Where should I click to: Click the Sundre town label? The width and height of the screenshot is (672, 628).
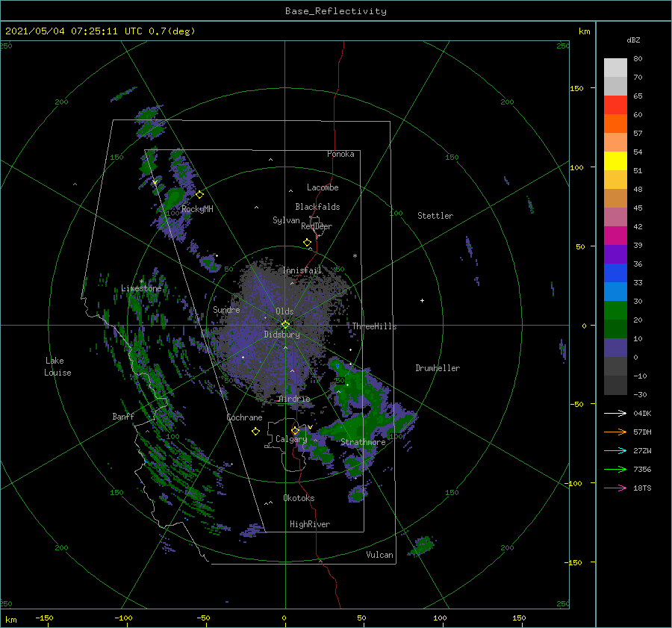pyautogui.click(x=226, y=310)
